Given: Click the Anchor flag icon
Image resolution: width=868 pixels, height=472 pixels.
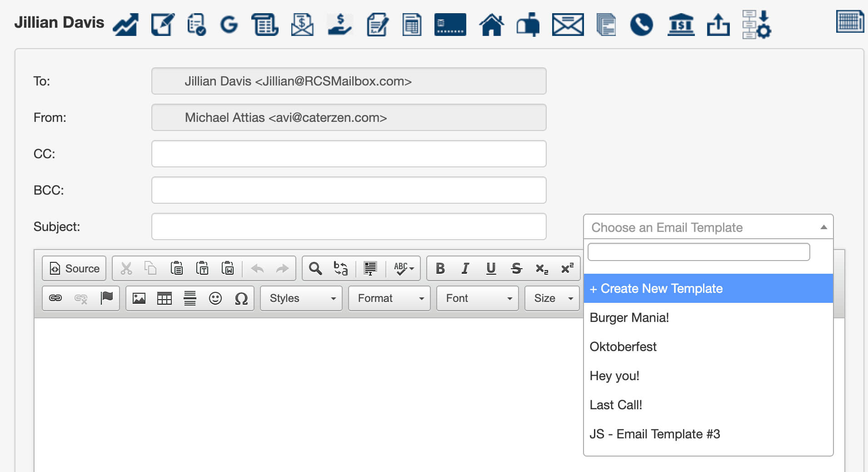Looking at the screenshot, I should tap(106, 298).
